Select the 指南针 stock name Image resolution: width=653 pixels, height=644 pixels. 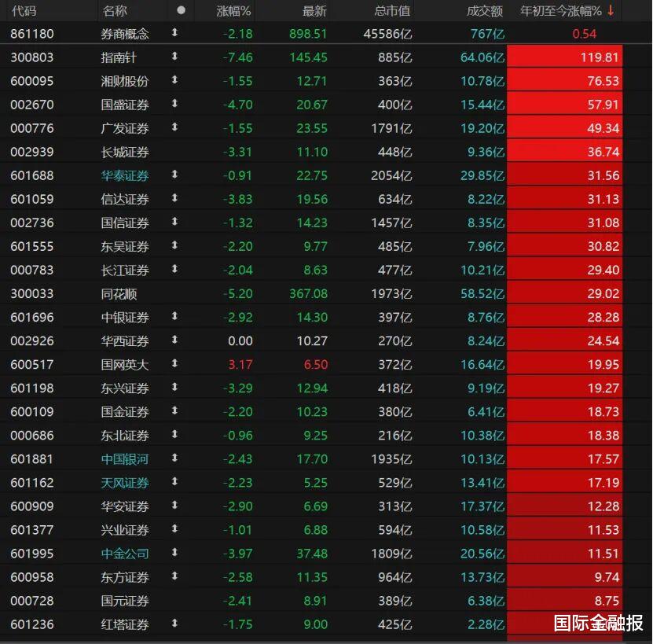[x=119, y=57]
